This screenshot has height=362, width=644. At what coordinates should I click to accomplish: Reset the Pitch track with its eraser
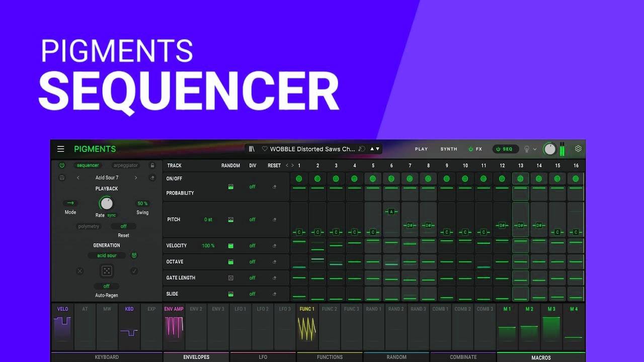(x=274, y=220)
